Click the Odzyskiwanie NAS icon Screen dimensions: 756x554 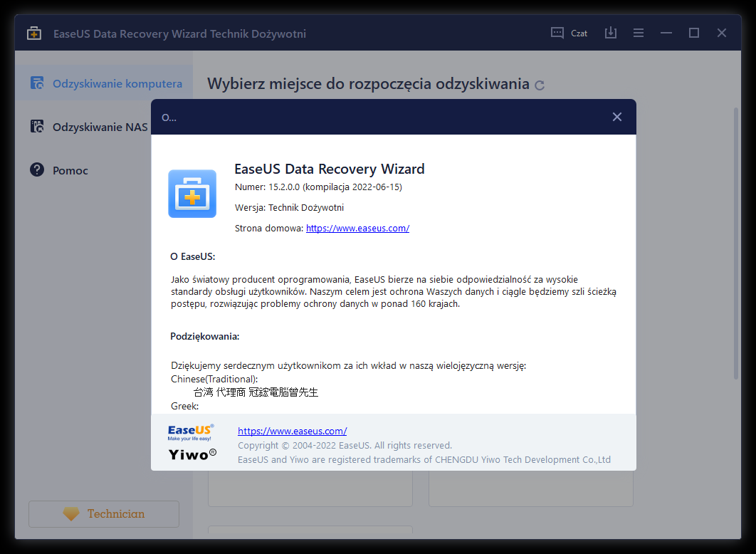point(37,126)
